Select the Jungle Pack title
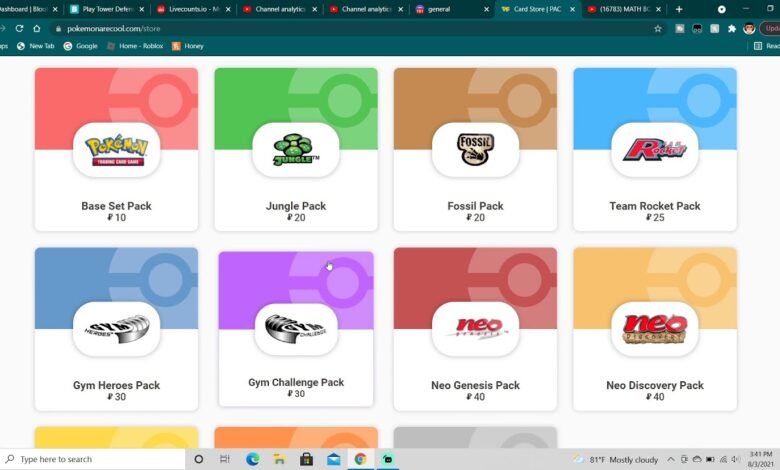780x470 pixels. pyautogui.click(x=296, y=206)
